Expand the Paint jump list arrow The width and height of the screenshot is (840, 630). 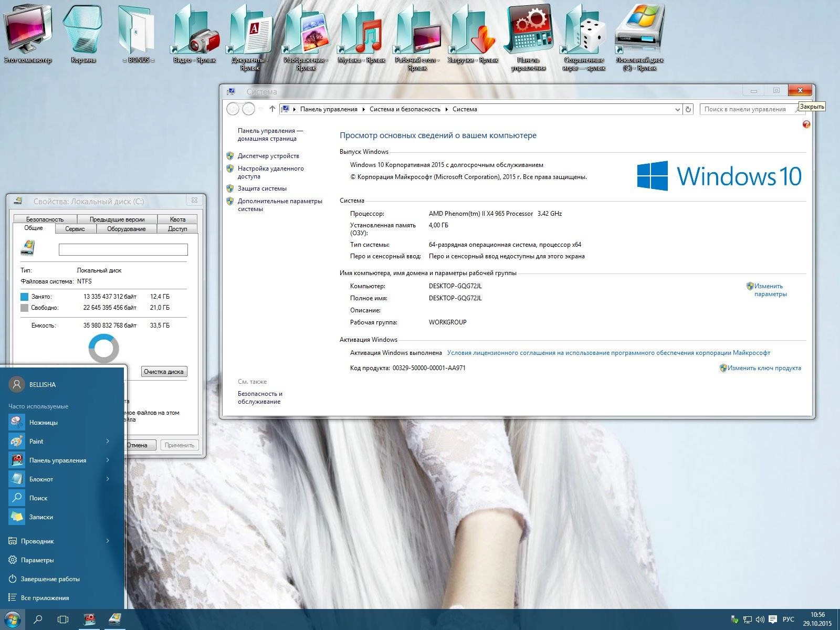[x=108, y=442]
